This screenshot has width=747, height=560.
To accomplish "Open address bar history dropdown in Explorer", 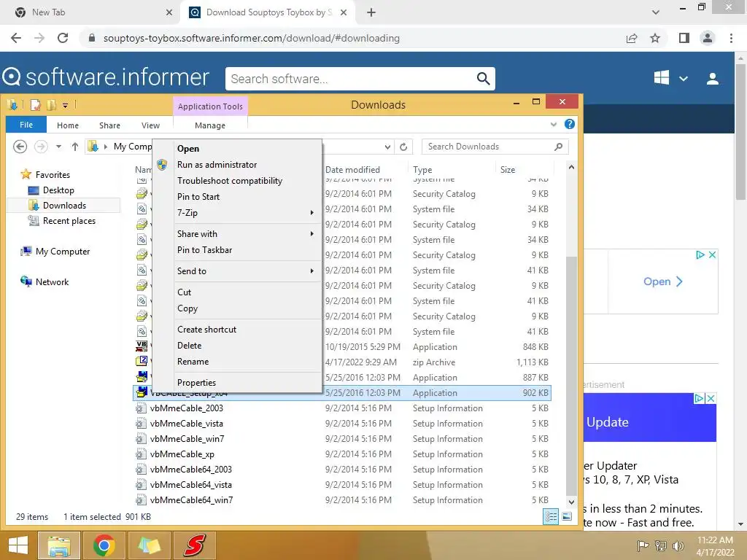I will click(387, 147).
